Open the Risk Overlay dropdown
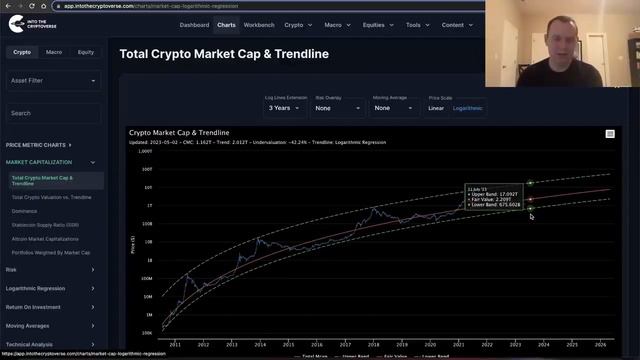Viewport: 640px width, 360px height. pyautogui.click(x=337, y=108)
